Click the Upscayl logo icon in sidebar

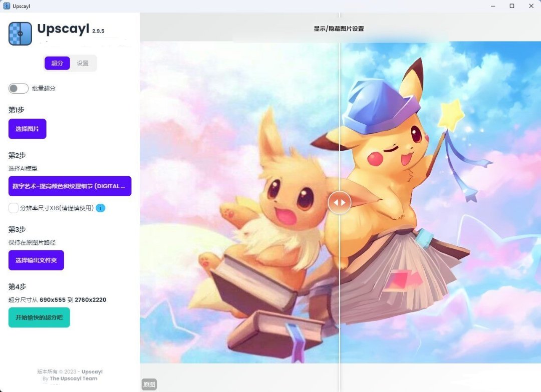click(20, 34)
